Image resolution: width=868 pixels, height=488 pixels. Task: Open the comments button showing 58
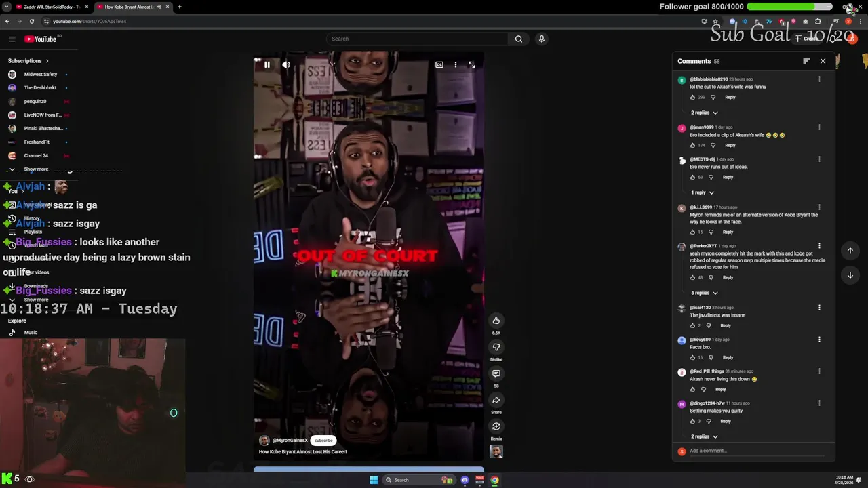[x=496, y=373]
